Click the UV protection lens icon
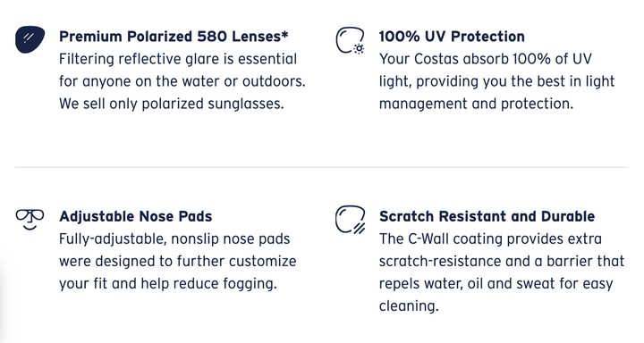The image size is (644, 343). click(351, 40)
